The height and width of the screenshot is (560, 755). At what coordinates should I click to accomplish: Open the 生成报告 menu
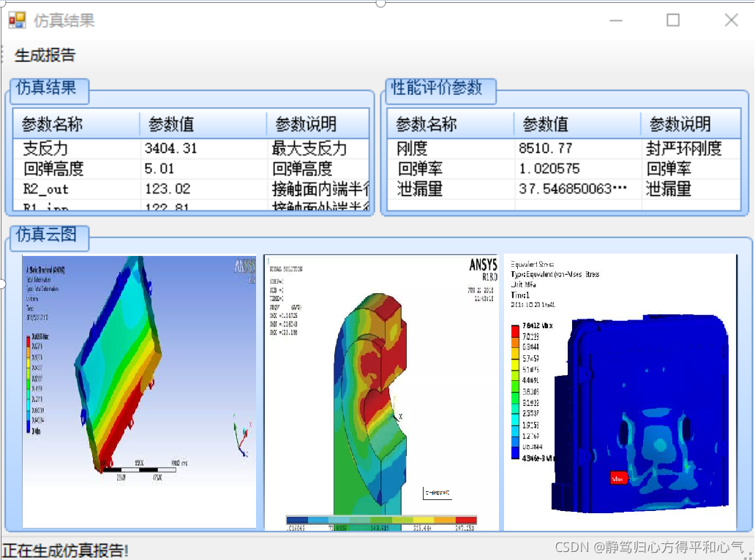pos(45,56)
